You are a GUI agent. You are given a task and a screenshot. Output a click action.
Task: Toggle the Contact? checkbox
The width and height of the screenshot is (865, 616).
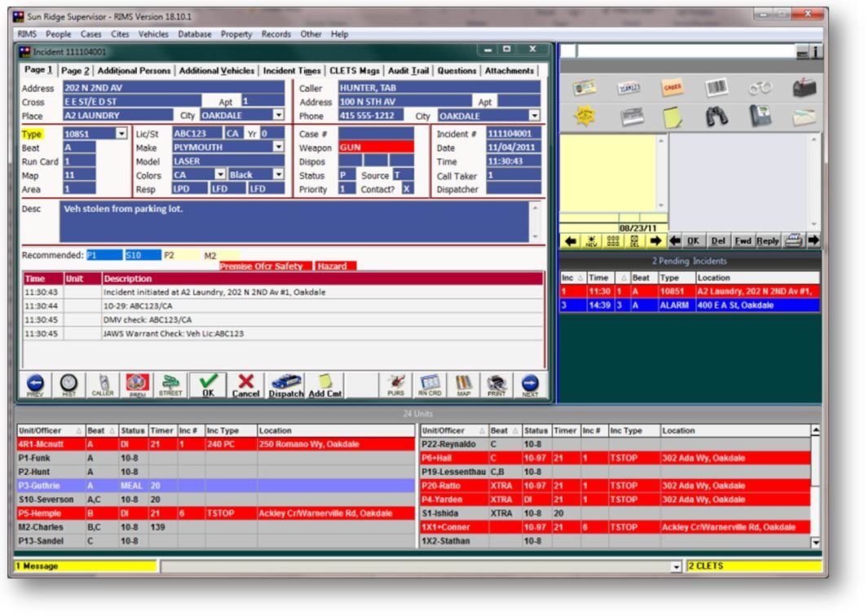tap(407, 189)
